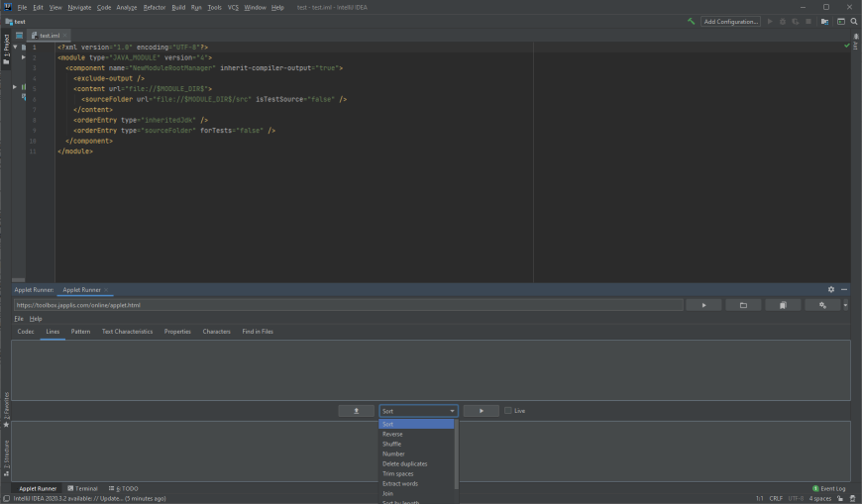Click the green checkmark inspection indicator

[846, 46]
